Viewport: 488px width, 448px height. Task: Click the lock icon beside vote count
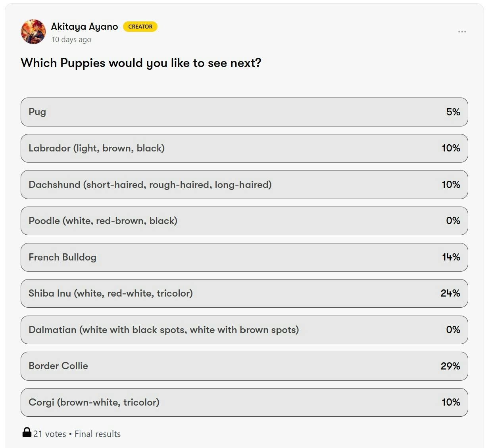(27, 433)
